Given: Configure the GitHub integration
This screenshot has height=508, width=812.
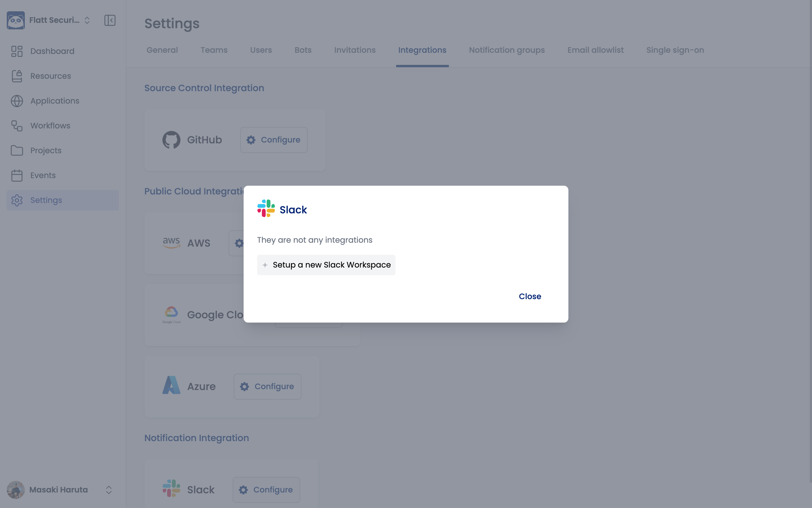Looking at the screenshot, I should [x=274, y=140].
